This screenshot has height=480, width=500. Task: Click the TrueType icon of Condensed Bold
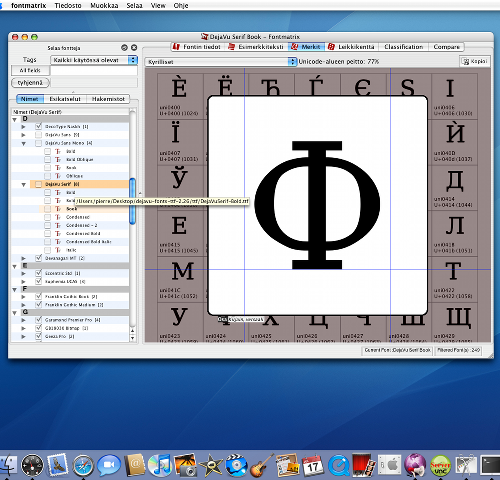pyautogui.click(x=58, y=234)
